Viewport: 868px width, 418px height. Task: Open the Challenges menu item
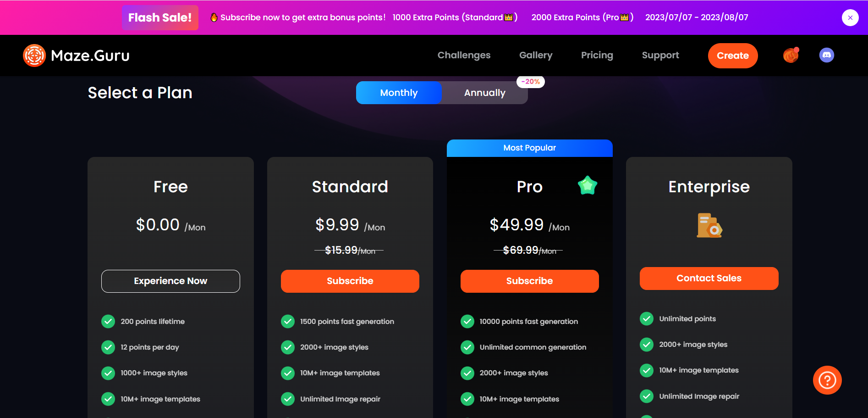[x=464, y=55]
